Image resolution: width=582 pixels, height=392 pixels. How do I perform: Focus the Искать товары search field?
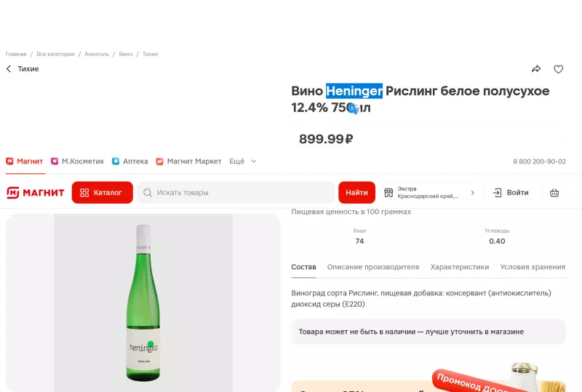[233, 193]
